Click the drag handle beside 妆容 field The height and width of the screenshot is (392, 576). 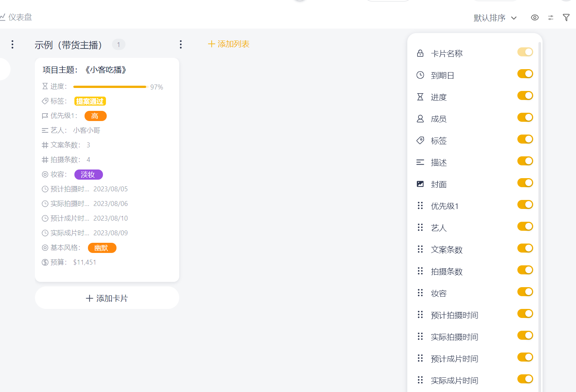pos(420,293)
